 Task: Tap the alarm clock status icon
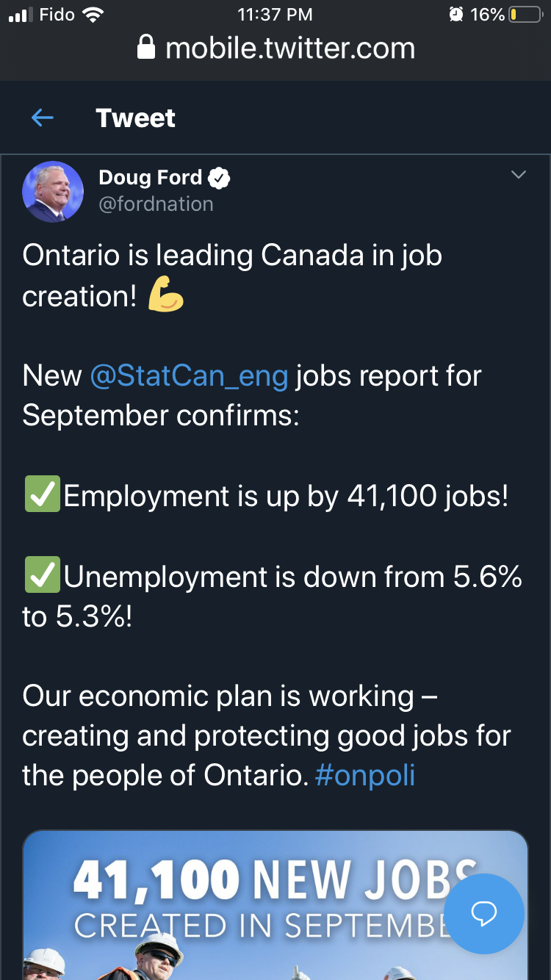click(x=456, y=15)
